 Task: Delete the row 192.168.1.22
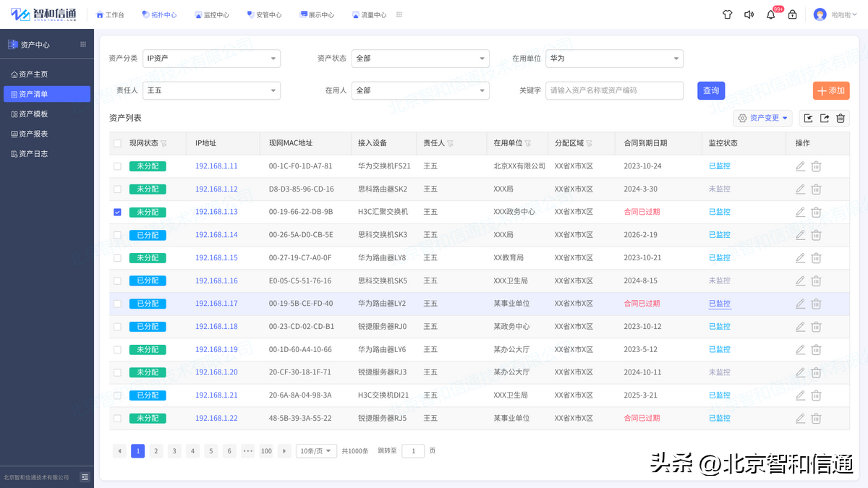[x=816, y=418]
